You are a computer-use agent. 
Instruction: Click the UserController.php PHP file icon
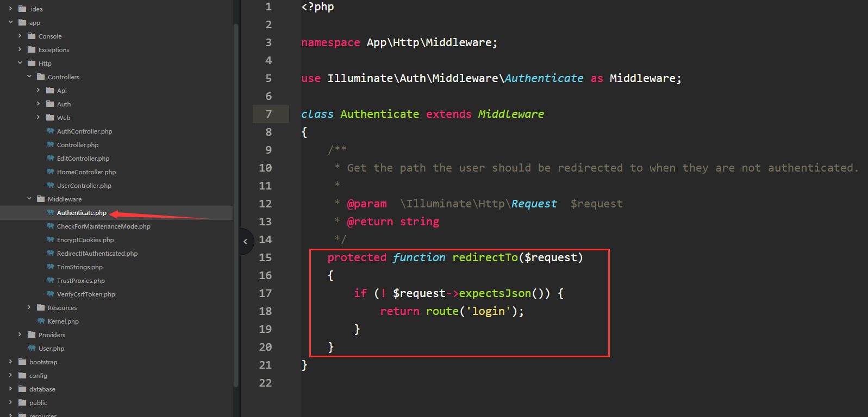(50, 185)
